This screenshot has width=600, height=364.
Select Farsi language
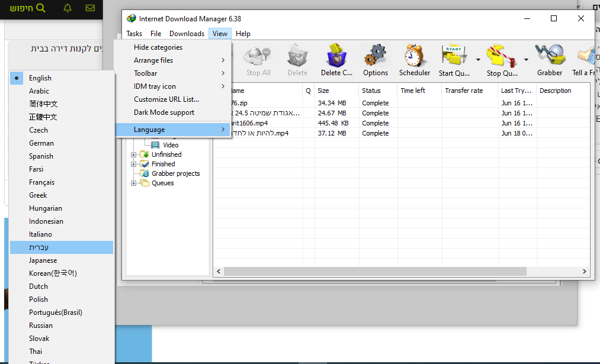point(62,169)
